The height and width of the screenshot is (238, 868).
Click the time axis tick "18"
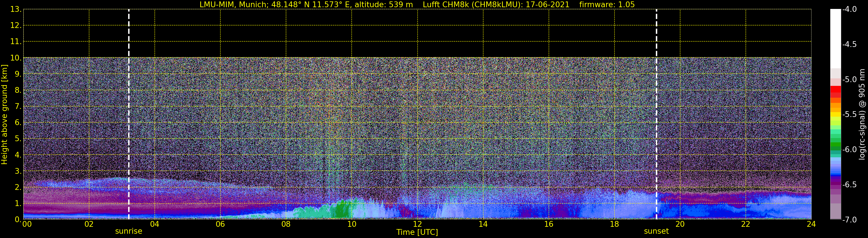point(615,224)
